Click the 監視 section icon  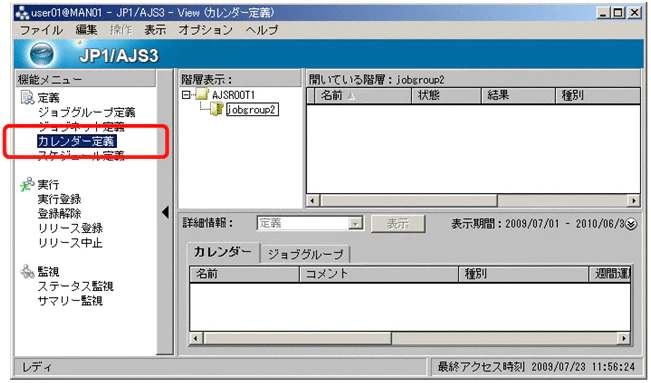coord(27,271)
